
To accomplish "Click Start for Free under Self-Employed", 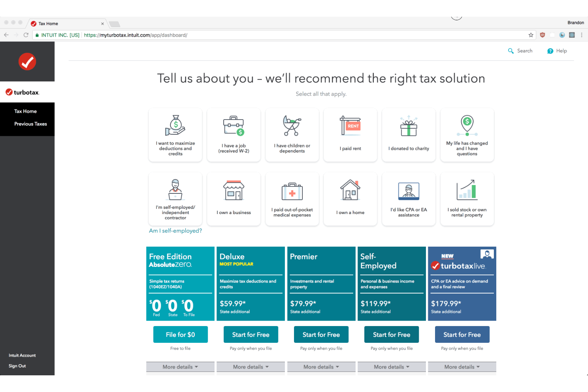I will (x=392, y=334).
